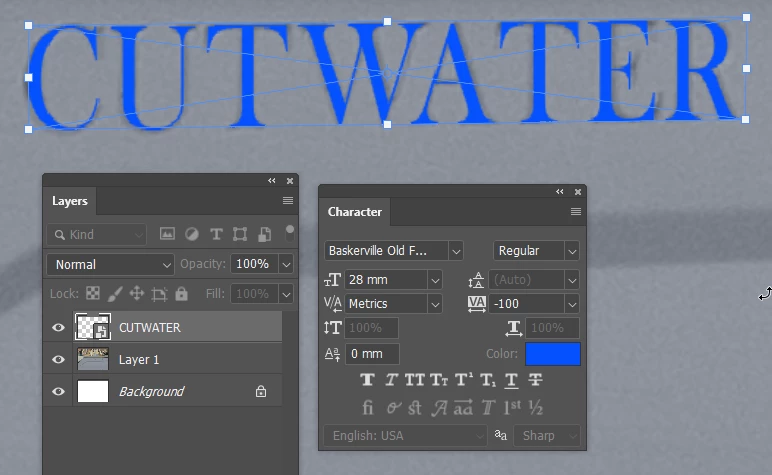Toggle Strikethrough text style

point(535,380)
